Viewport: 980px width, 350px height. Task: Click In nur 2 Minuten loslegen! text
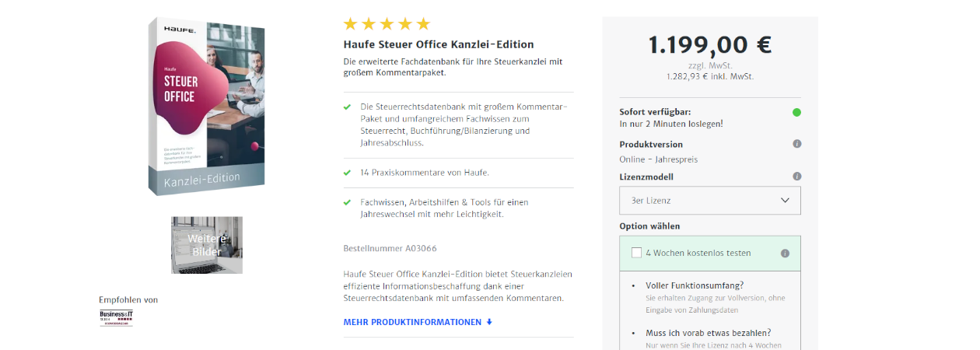point(671,124)
